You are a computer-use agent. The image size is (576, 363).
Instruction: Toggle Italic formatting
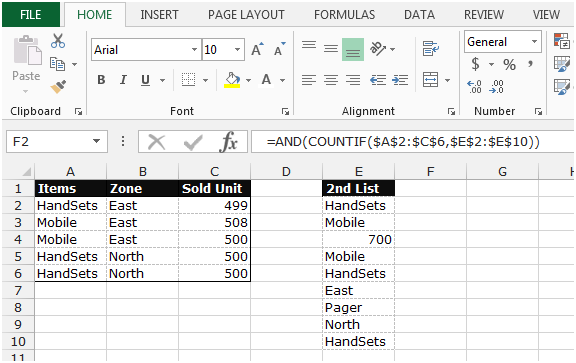pyautogui.click(x=123, y=80)
